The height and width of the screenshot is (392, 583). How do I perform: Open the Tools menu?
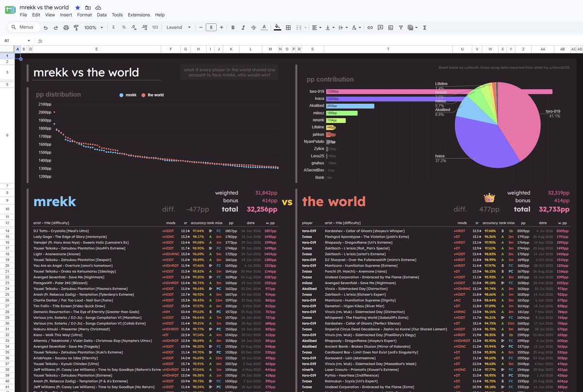click(x=117, y=15)
